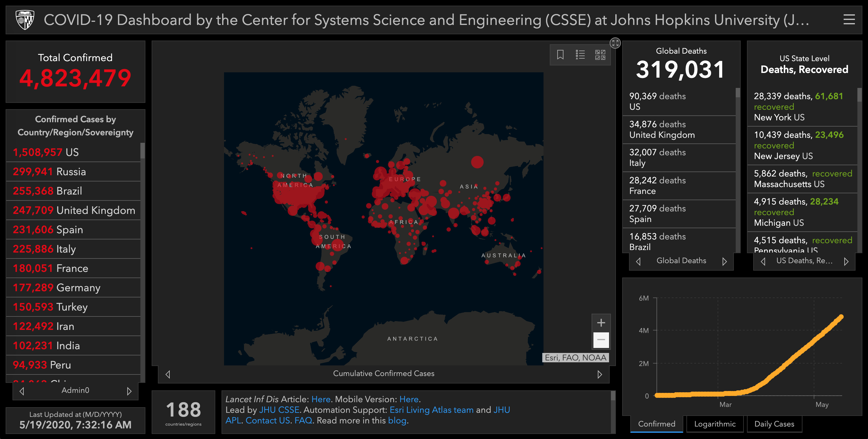Select the 255,368 Brazil row

coord(73,191)
